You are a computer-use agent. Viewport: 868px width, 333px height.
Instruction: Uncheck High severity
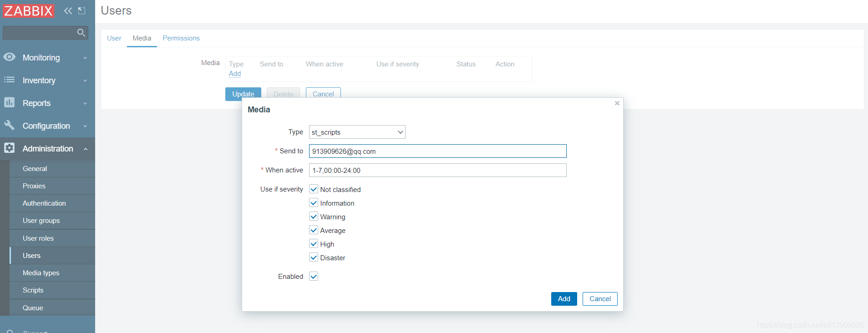314,243
